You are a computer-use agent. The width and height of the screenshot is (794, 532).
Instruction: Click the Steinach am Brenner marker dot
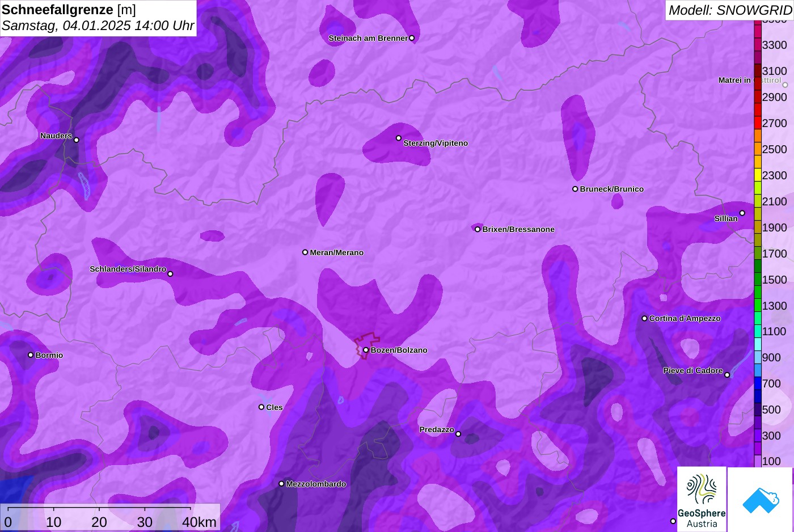point(412,38)
